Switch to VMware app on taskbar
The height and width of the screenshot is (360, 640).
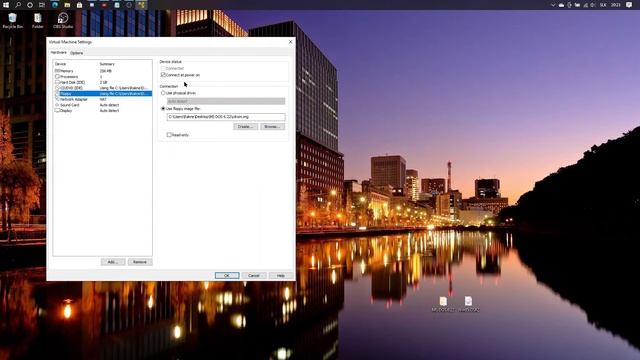[141, 5]
